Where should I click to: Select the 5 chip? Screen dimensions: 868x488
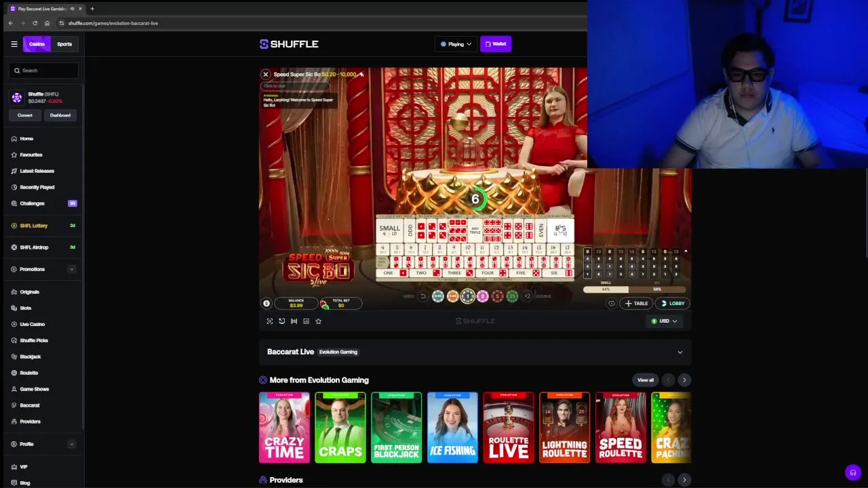point(497,296)
